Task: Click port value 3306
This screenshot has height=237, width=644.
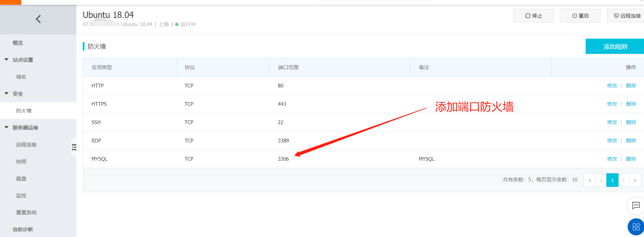Action: 283,159
